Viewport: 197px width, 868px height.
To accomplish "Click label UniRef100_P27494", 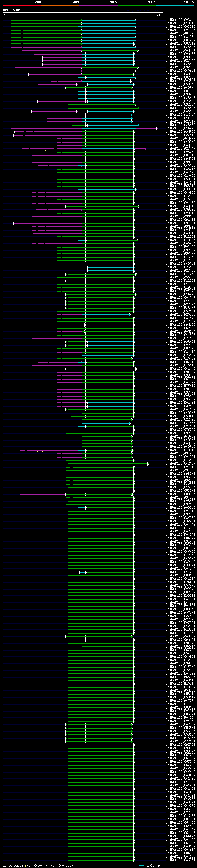I will (x=180, y=304).
